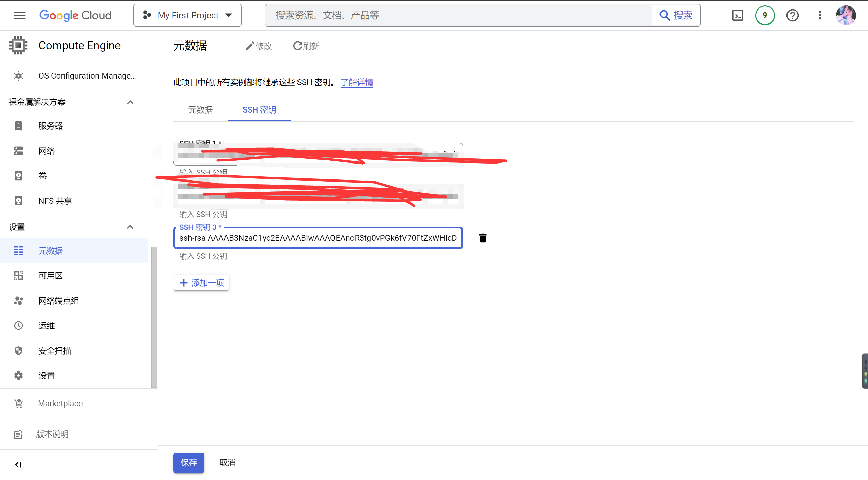This screenshot has width=868, height=480.
Task: Open the 了解详情 link
Action: pyautogui.click(x=356, y=82)
